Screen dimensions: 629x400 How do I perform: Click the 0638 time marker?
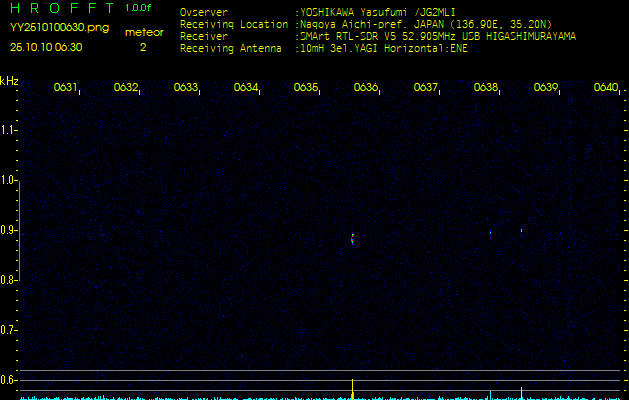pos(486,87)
